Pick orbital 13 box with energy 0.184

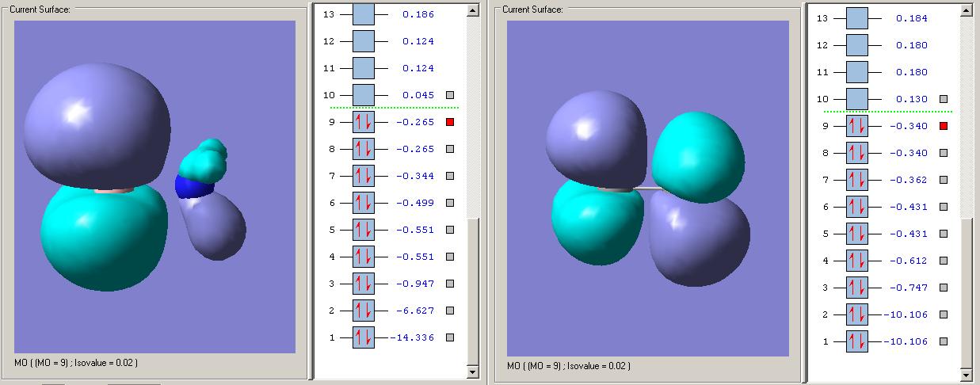point(857,18)
